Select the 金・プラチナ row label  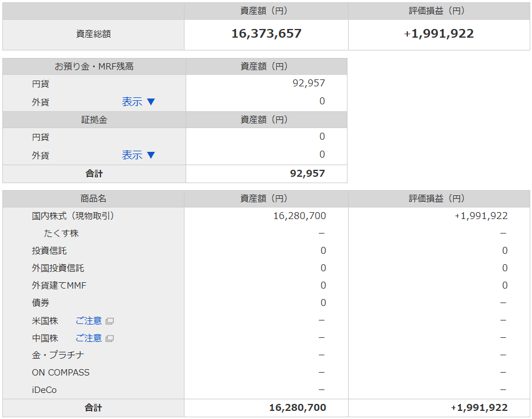click(x=58, y=355)
